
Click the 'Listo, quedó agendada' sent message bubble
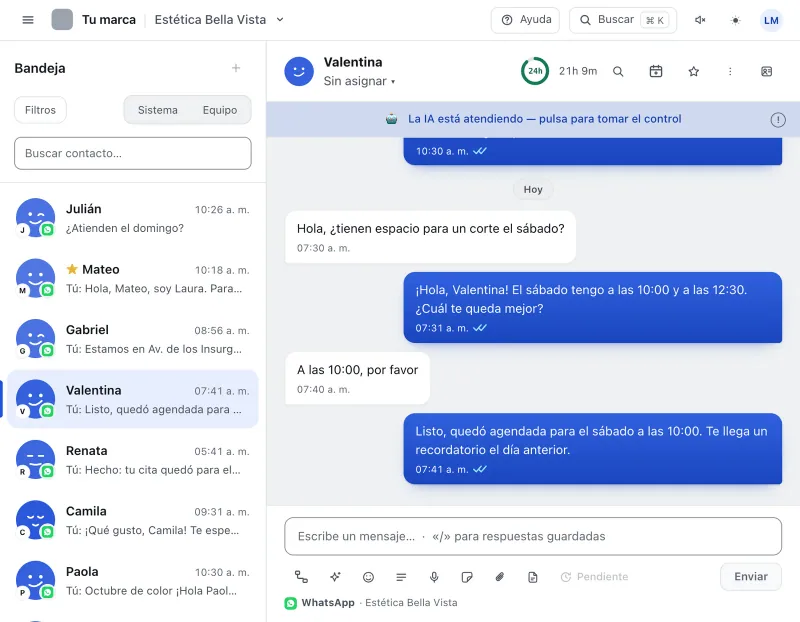[x=592, y=449]
